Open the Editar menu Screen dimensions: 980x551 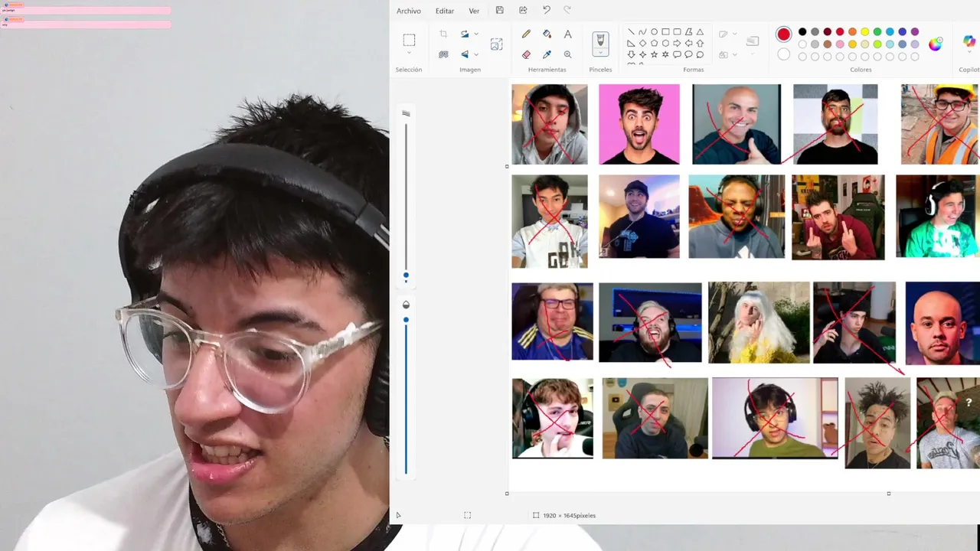coord(445,11)
